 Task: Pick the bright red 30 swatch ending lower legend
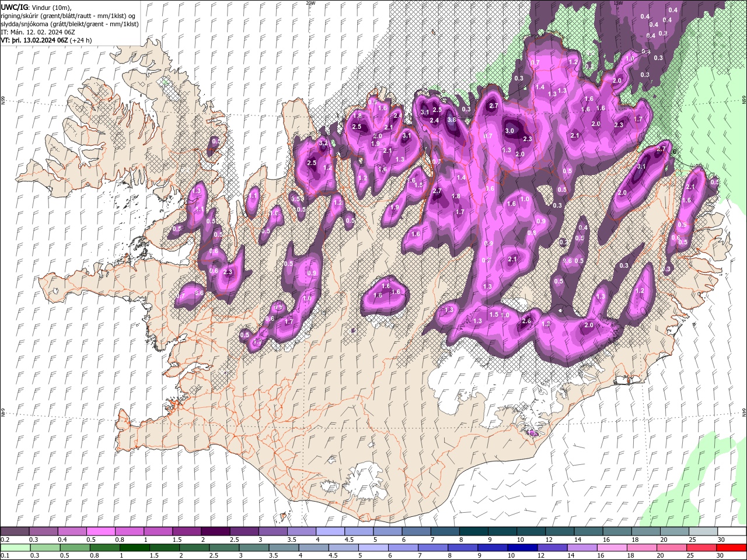point(732,548)
